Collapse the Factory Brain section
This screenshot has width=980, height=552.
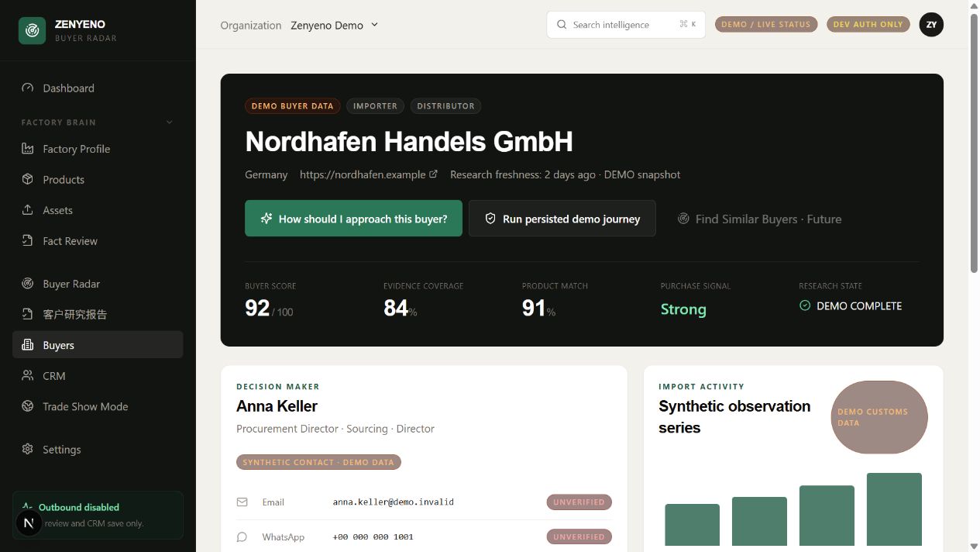point(170,122)
